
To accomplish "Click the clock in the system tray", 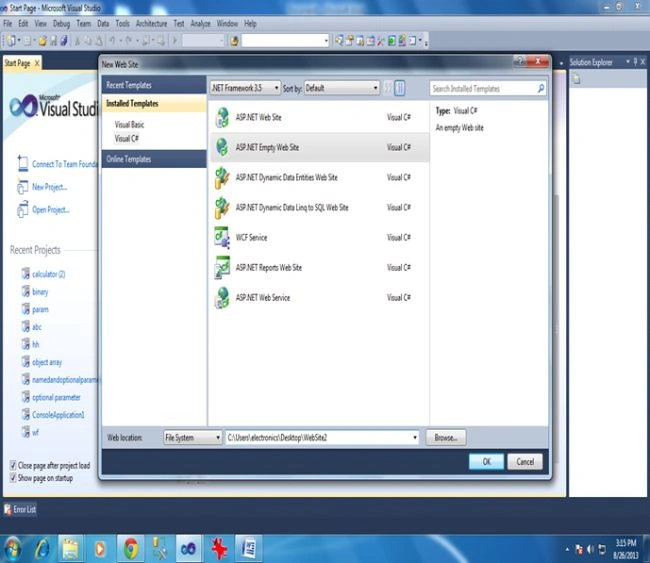I will pyautogui.click(x=626, y=549).
